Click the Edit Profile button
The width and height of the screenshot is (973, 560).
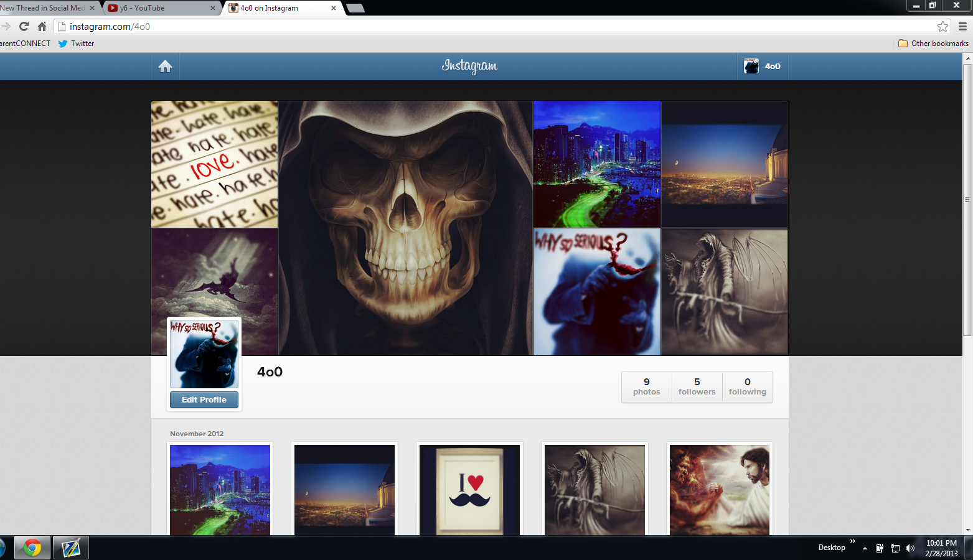tap(204, 400)
